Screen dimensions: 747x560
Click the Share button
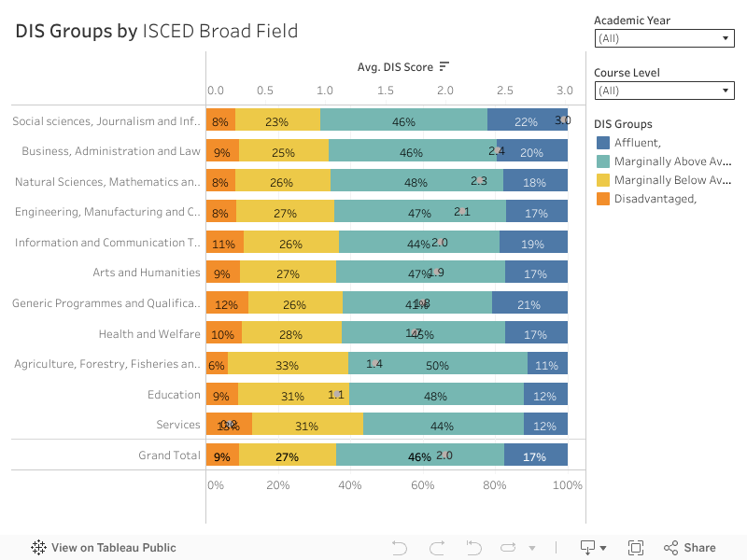(689, 548)
